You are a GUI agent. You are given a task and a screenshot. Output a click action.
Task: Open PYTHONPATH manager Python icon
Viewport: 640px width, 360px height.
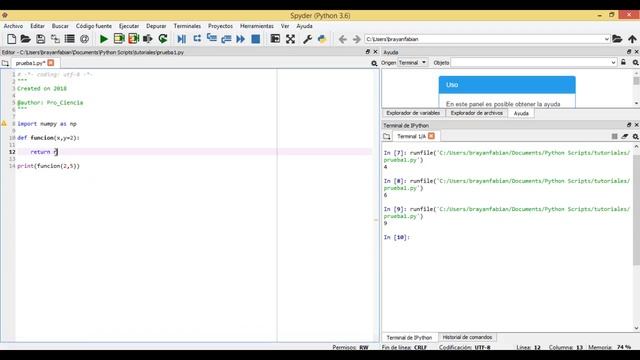coord(322,39)
